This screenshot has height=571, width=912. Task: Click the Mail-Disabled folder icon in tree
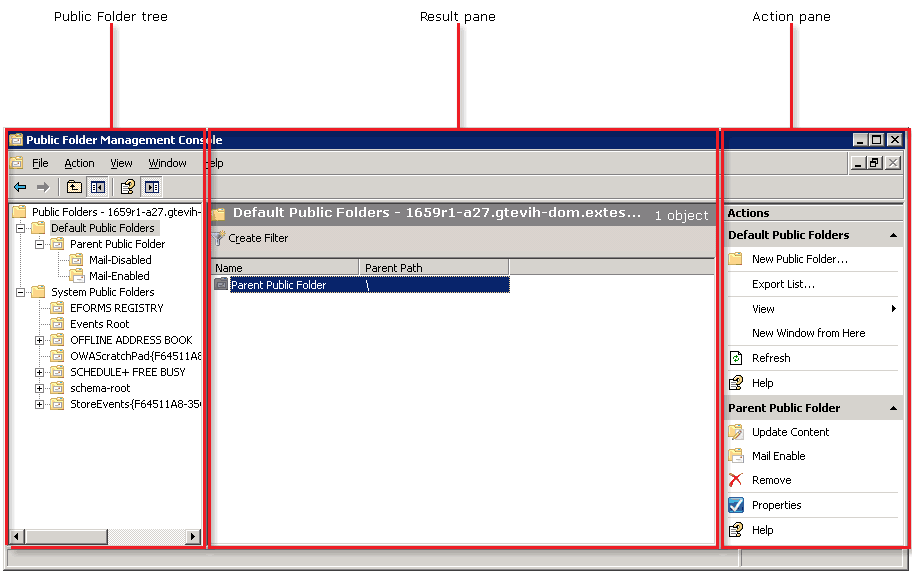[76, 260]
